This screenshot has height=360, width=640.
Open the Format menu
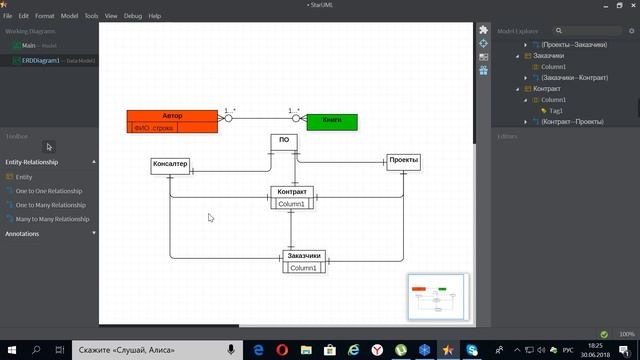(44, 16)
